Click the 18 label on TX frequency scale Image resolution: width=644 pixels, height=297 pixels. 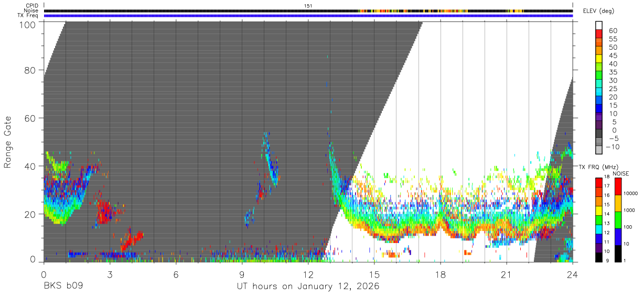(606, 178)
